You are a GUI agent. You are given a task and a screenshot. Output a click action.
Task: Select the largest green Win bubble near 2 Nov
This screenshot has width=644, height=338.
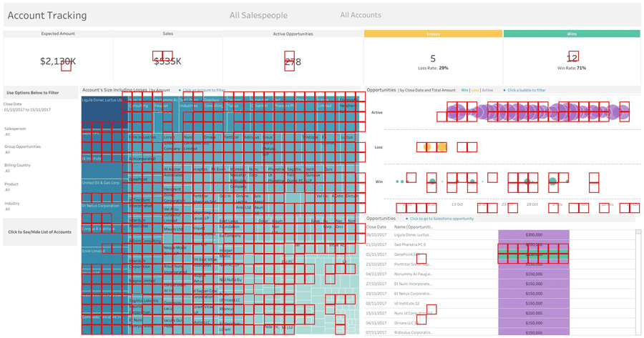553,181
